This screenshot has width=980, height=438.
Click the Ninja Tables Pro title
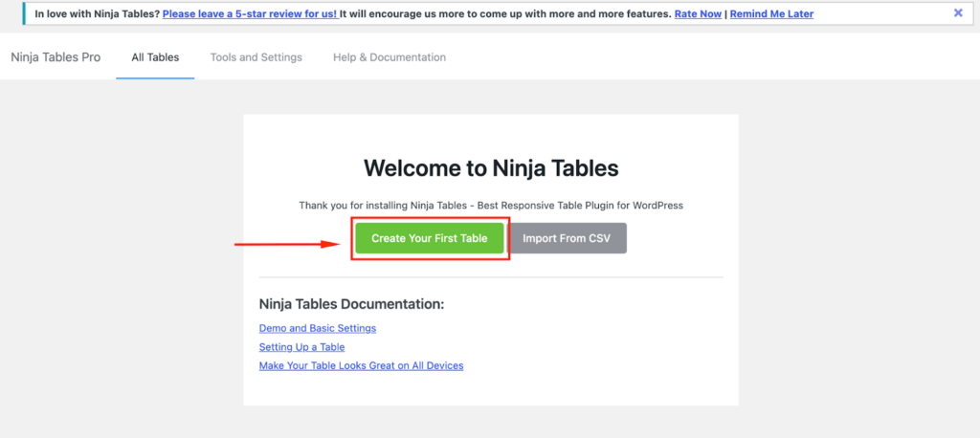(56, 57)
